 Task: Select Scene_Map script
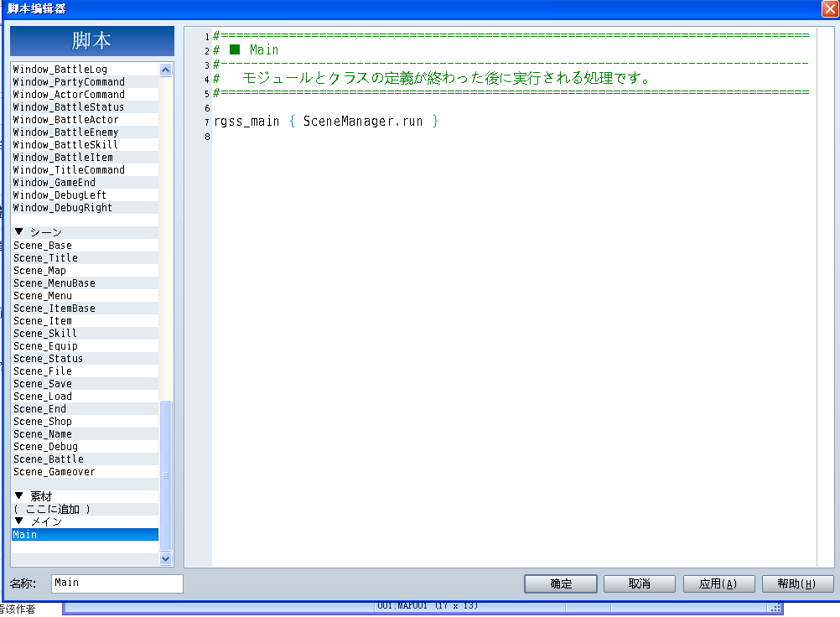point(85,271)
